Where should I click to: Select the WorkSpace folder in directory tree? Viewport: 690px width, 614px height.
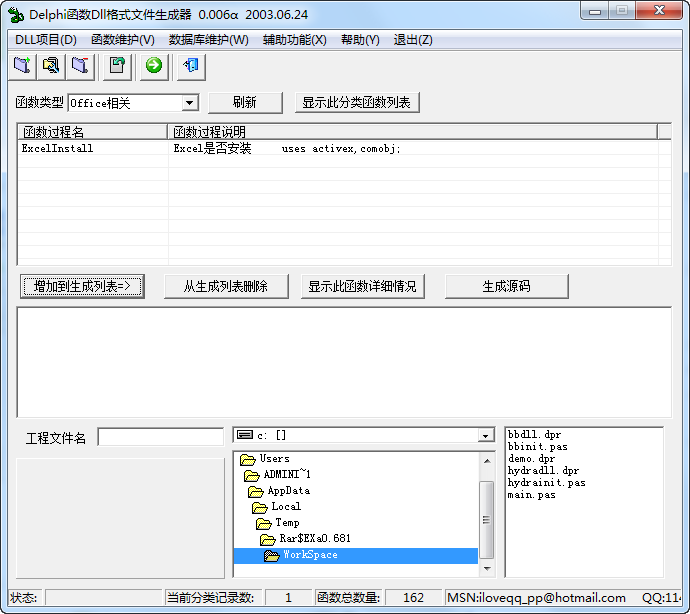tap(309, 555)
